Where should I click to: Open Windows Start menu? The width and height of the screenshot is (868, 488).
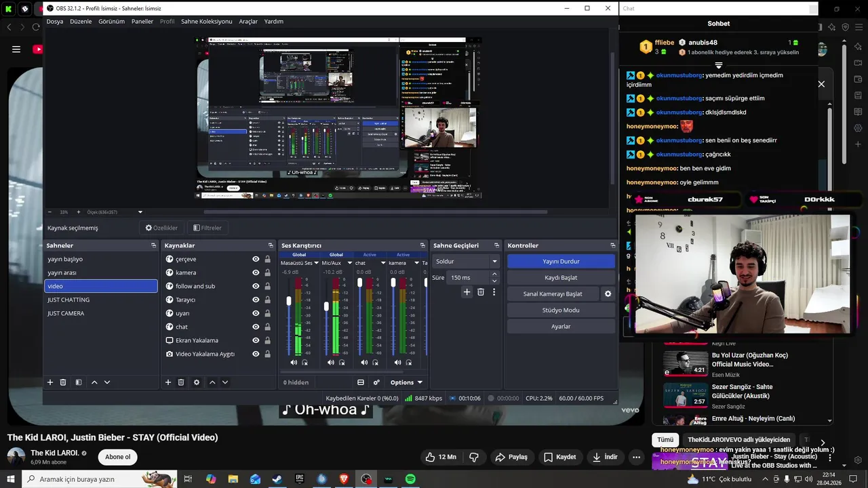pos(11,479)
